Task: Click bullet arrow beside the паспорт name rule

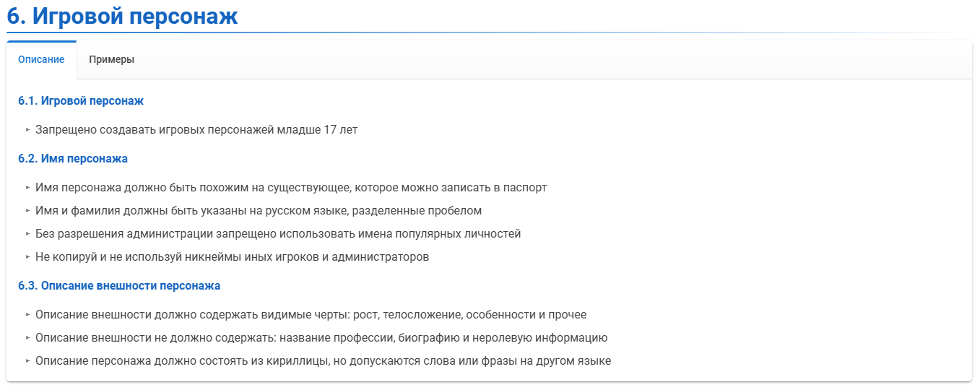Action: coord(27,188)
